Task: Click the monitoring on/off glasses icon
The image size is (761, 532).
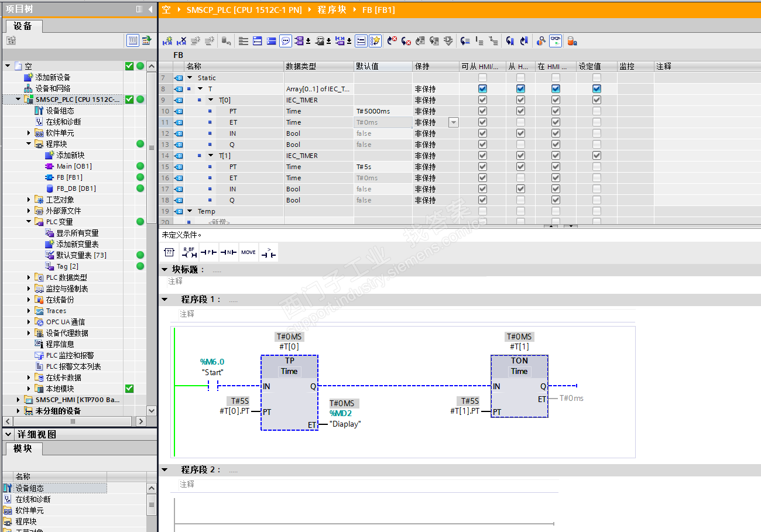Action: (x=555, y=41)
